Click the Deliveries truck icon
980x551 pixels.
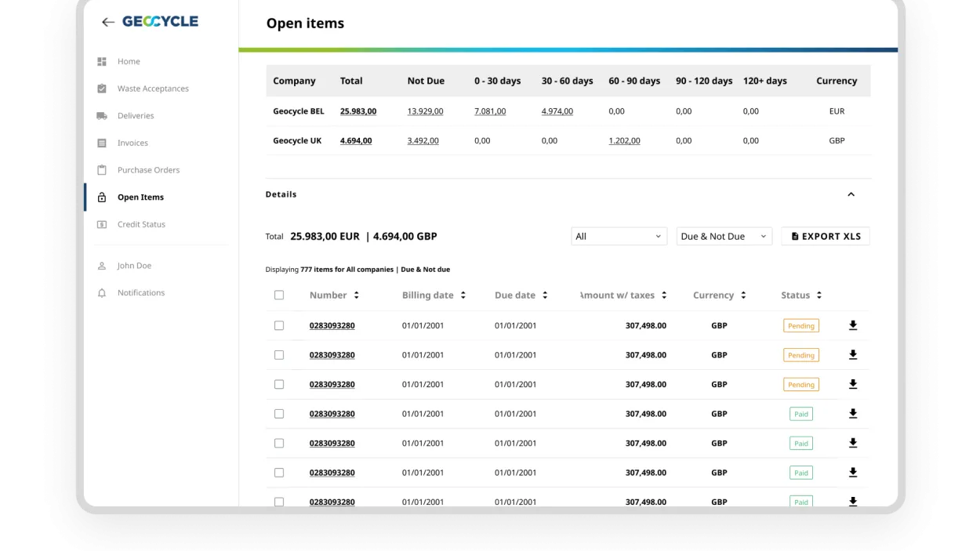102,116
